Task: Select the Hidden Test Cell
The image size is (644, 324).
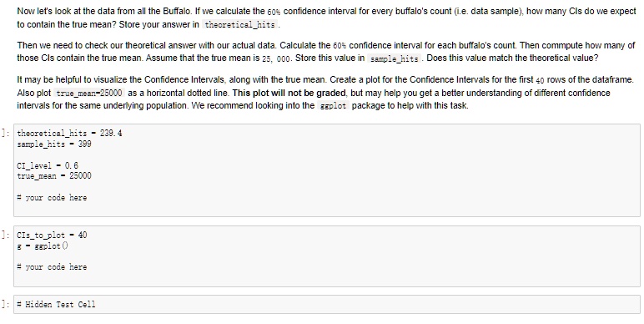Action: (326, 304)
